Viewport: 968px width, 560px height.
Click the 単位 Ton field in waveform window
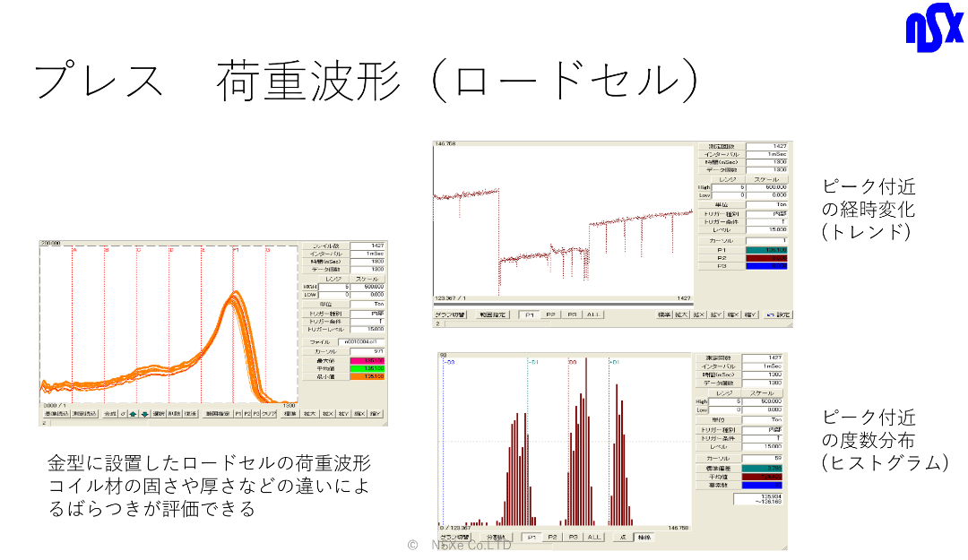pos(367,305)
